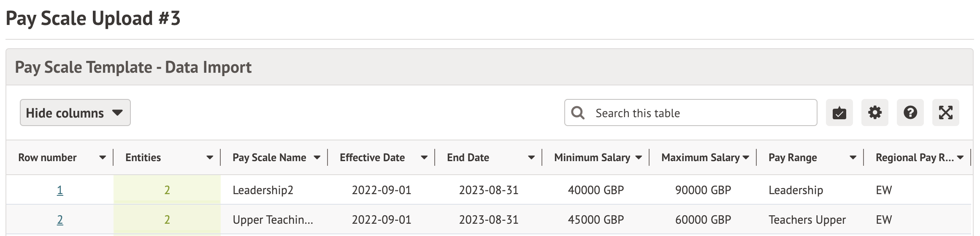Open End Date column dropdown arrow
The height and width of the screenshot is (236, 980).
click(531, 158)
